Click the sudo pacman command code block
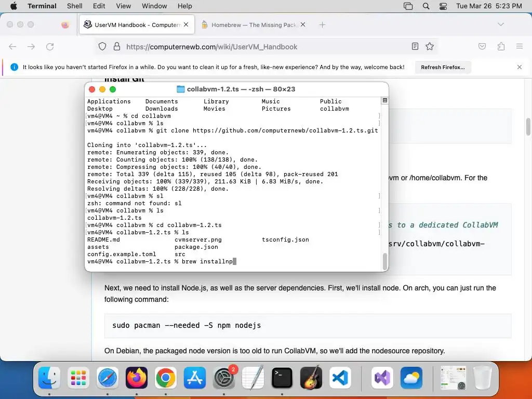Image resolution: width=532 pixels, height=399 pixels. click(308, 325)
